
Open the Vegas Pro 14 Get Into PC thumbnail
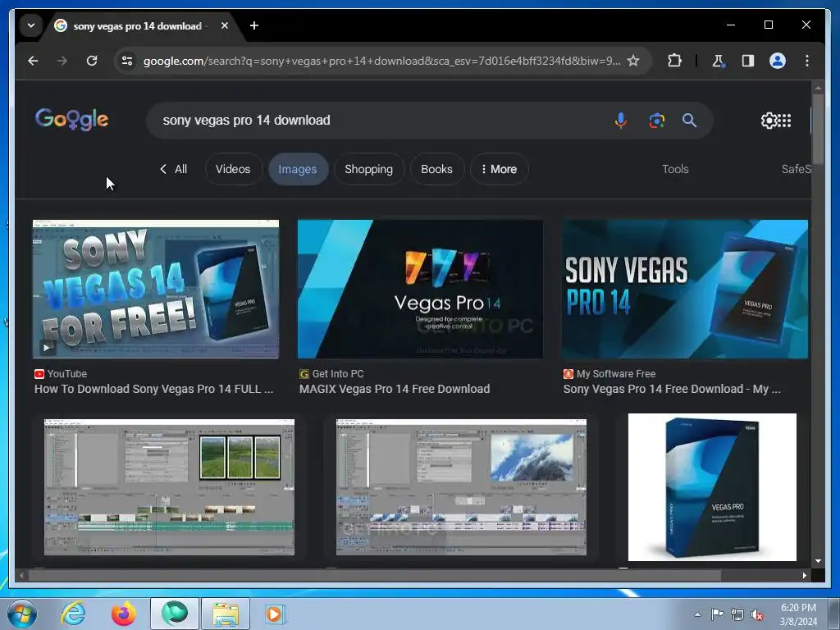(420, 289)
